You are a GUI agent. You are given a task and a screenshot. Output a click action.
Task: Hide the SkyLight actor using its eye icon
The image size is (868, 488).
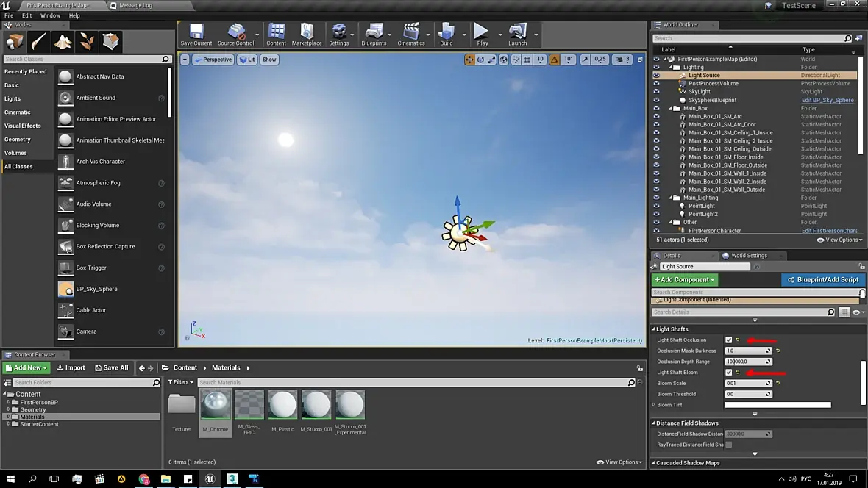tap(657, 92)
